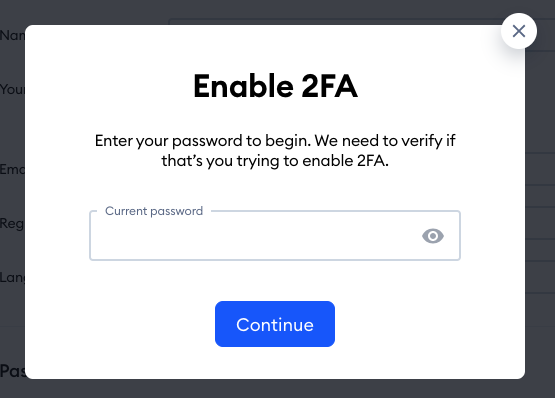Click the Continue button
The width and height of the screenshot is (555, 398).
pos(275,324)
